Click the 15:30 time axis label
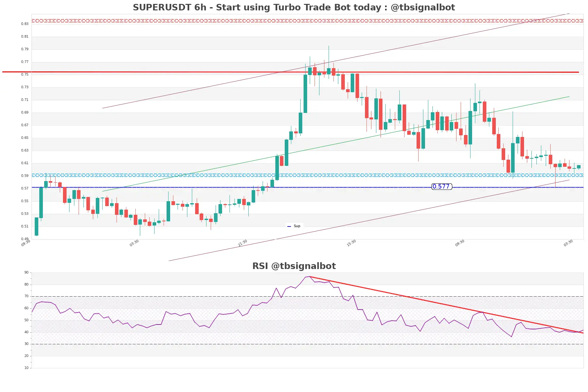Screen dimensions: 588x392 click(351, 243)
